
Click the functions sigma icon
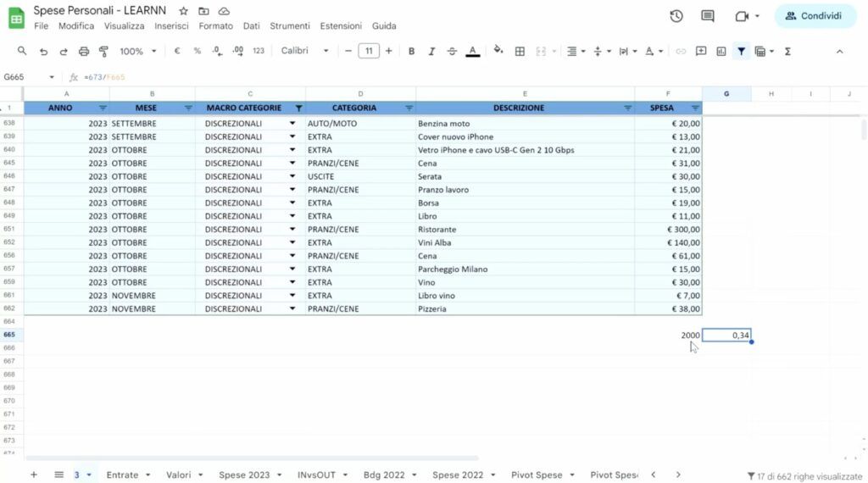[787, 52]
